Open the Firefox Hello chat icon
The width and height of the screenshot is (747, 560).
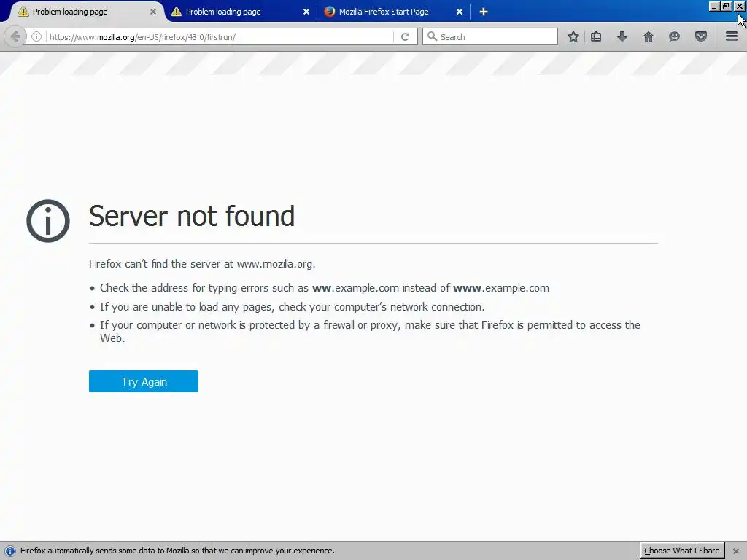pyautogui.click(x=674, y=36)
